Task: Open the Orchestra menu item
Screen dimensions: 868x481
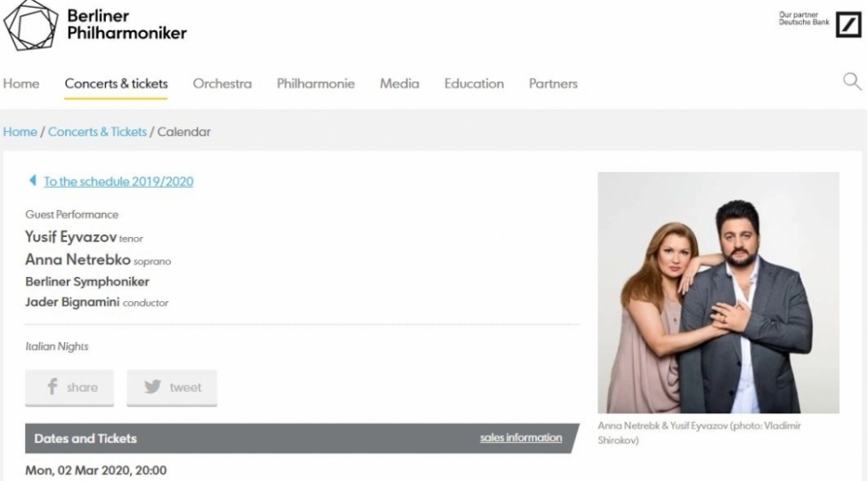Action: pyautogui.click(x=222, y=84)
